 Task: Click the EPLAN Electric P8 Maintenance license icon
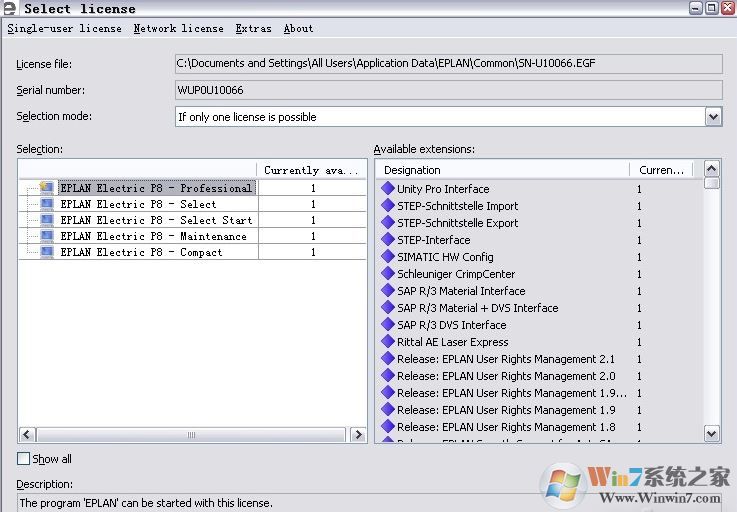(47, 236)
